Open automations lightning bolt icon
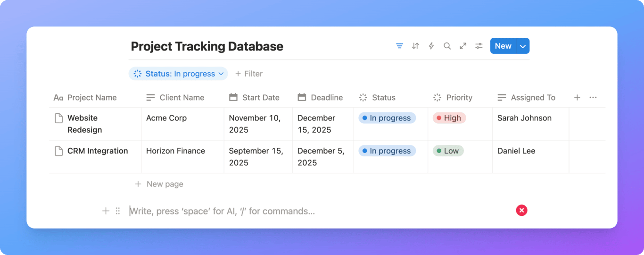The image size is (644, 255). [431, 46]
